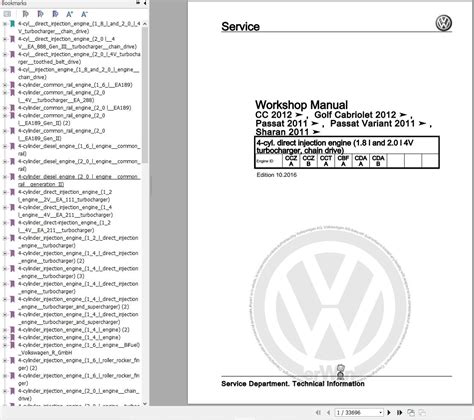Go to the next page arrow
This screenshot has width=474, height=420.
point(389,413)
